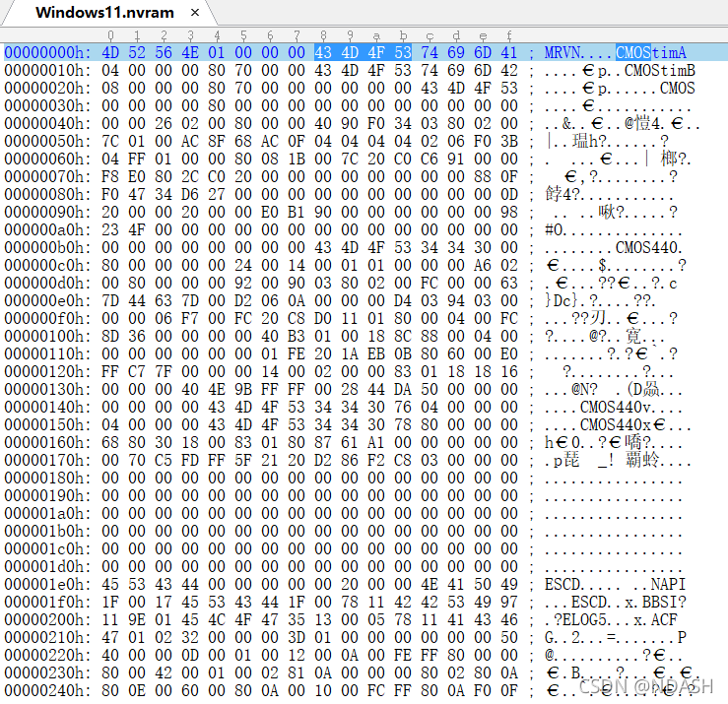The image size is (728, 704).
Task: Click ASCII text NAPI in row 000001e0h
Action: [x=669, y=584]
